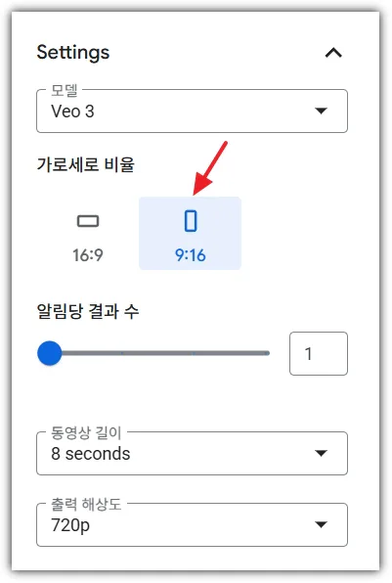Collapse the Settings panel with the chevron
The height and width of the screenshot is (583, 392).
[x=333, y=53]
